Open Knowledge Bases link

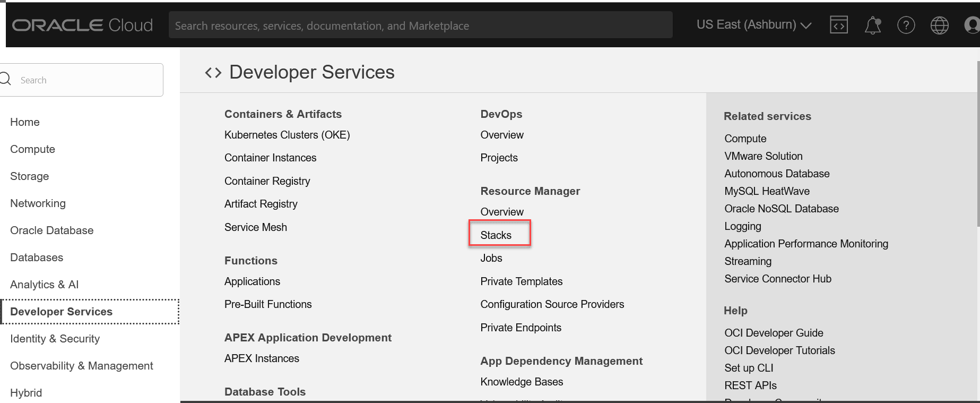(522, 382)
